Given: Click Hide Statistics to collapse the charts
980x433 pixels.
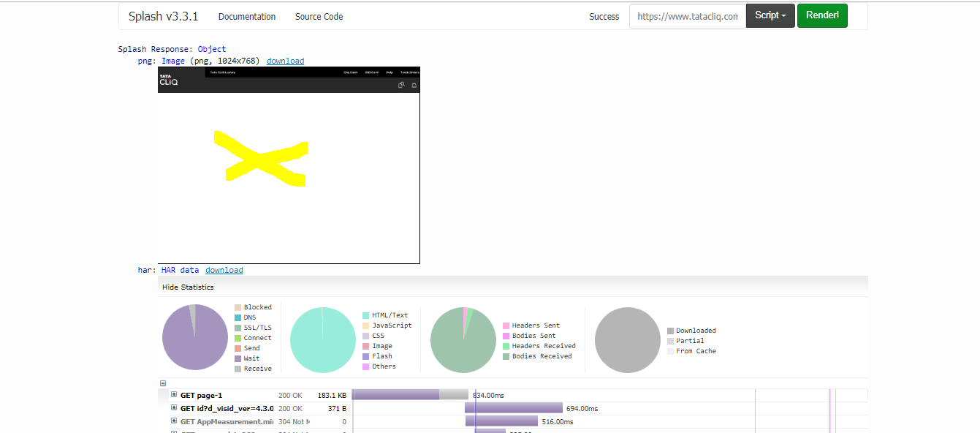Looking at the screenshot, I should pyautogui.click(x=188, y=287).
